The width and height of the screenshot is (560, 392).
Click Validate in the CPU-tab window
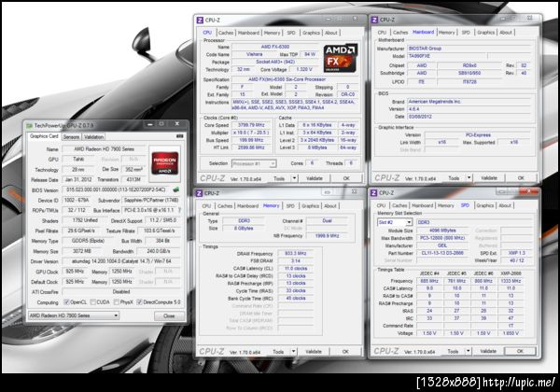(315, 177)
